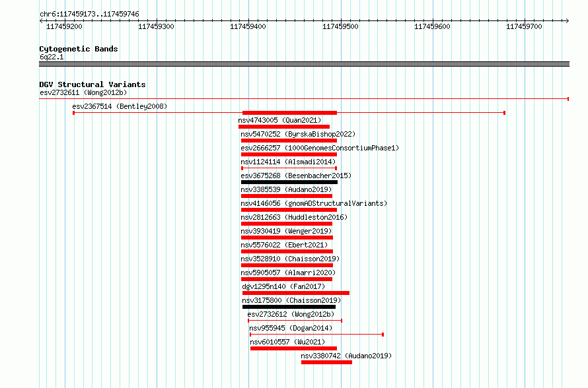Click the 117459300 ruler position label
Screen dimensions: 588x388
click(156, 26)
